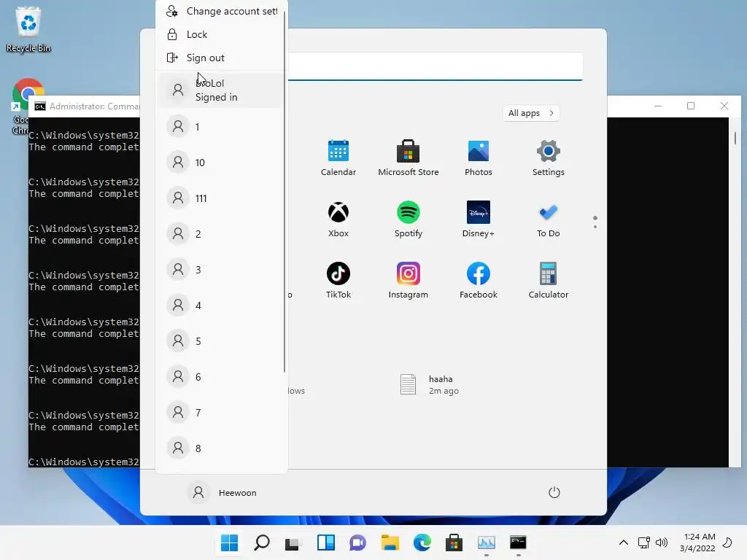Open the Photos app

coord(479,158)
